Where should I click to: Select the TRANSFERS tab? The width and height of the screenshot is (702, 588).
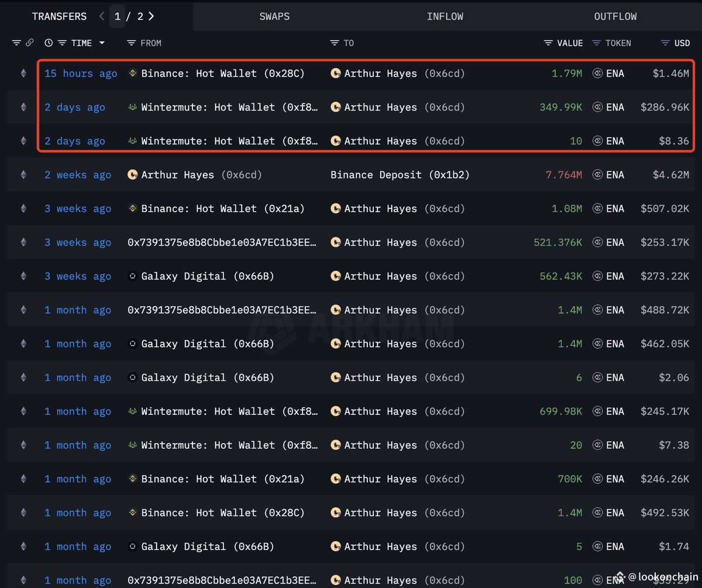pyautogui.click(x=59, y=16)
